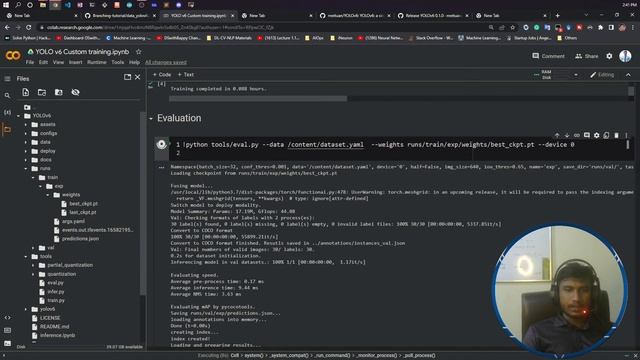Open RAM/Disk runtime dropdown arrow

[x=576, y=75]
